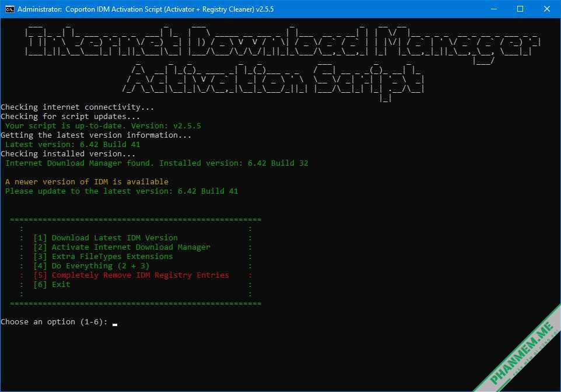Click option '[3] Extra FileTypes Extensions'
Image resolution: width=561 pixels, height=392 pixels.
103,256
